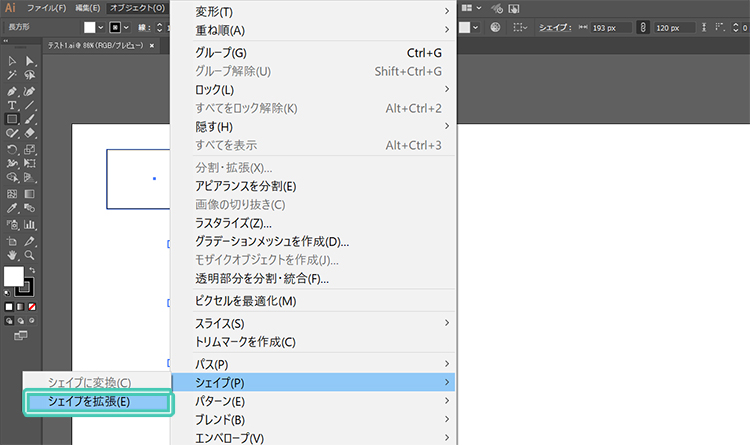Expand the 重ね順(A) submenu
Viewport: 750px width, 445px height.
coord(313,30)
